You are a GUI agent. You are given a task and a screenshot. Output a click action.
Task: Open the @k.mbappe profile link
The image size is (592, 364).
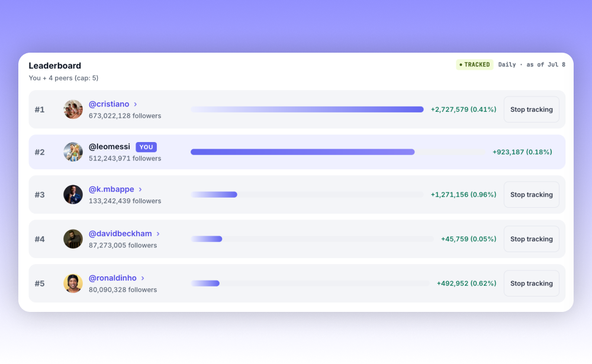111,189
